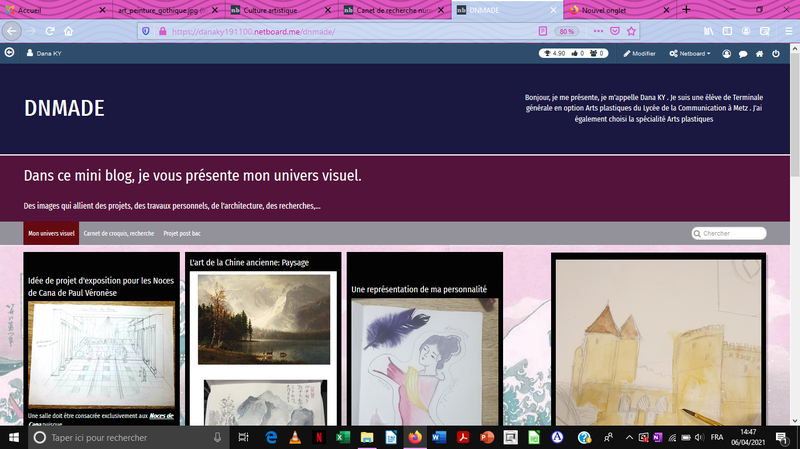
Task: Open Firefox hamburger application menu
Action: pyautogui.click(x=786, y=31)
